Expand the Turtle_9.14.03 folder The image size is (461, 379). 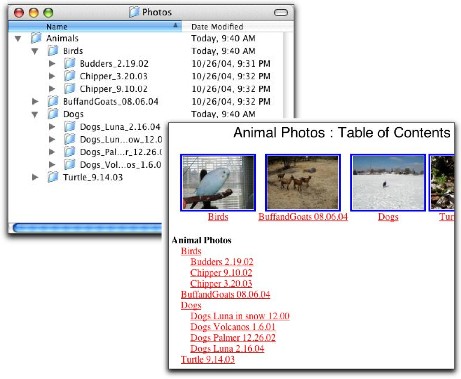tap(35, 177)
